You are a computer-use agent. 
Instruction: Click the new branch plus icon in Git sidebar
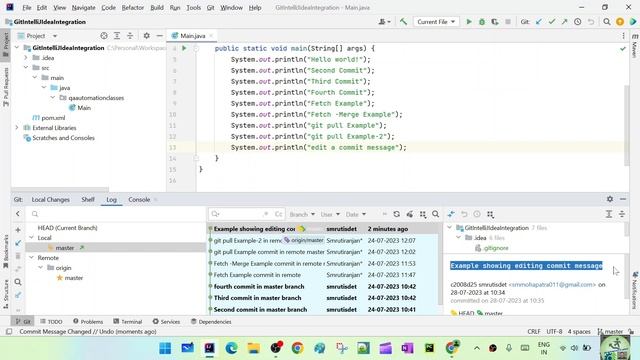coord(18,230)
